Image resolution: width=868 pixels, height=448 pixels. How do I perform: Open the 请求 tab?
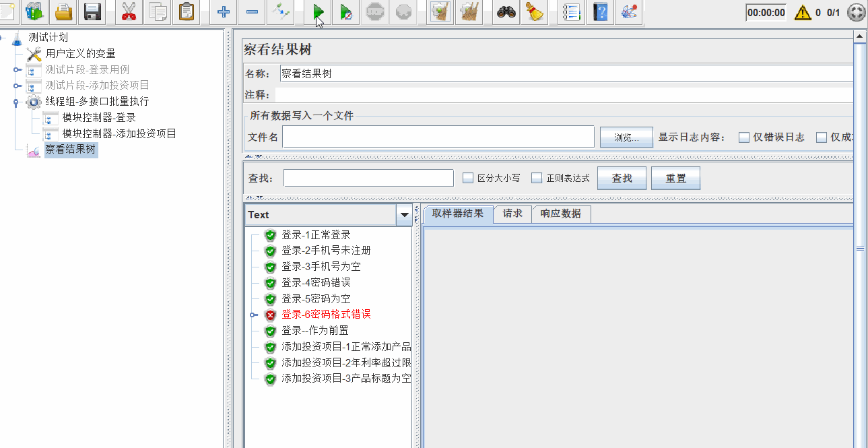(512, 214)
